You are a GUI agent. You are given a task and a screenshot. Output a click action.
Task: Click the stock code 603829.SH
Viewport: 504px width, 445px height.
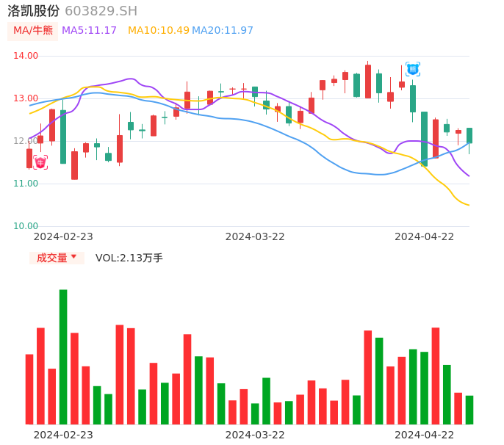[x=101, y=11]
